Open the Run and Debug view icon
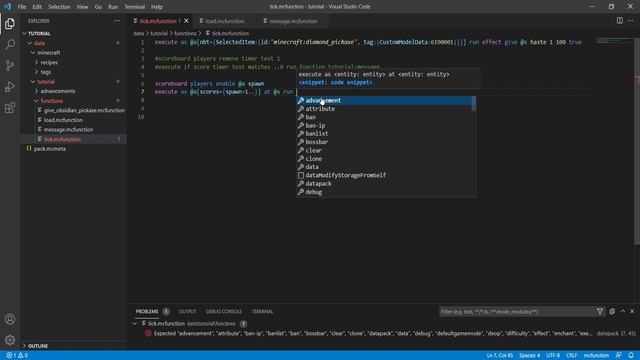Image resolution: width=640 pixels, height=360 pixels. coord(10,87)
